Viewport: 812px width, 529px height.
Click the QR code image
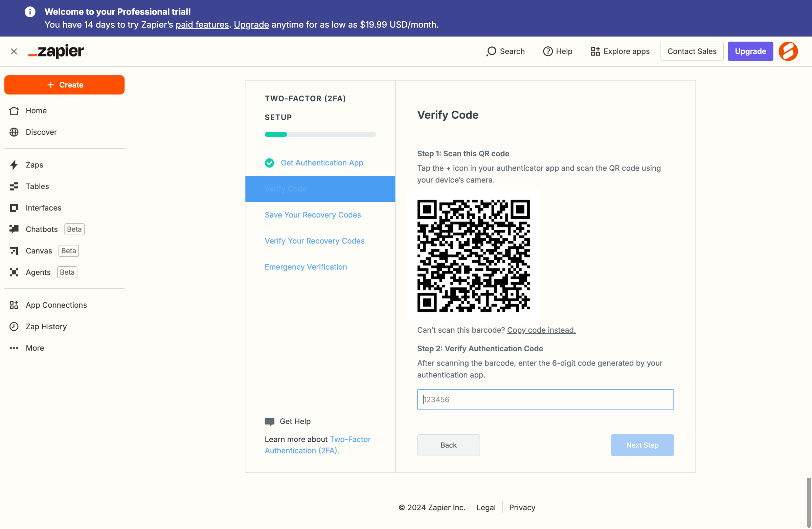tap(474, 256)
